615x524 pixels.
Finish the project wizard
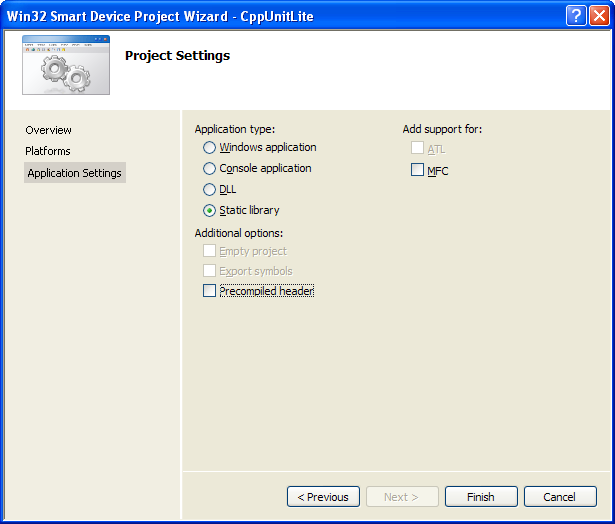[481, 497]
